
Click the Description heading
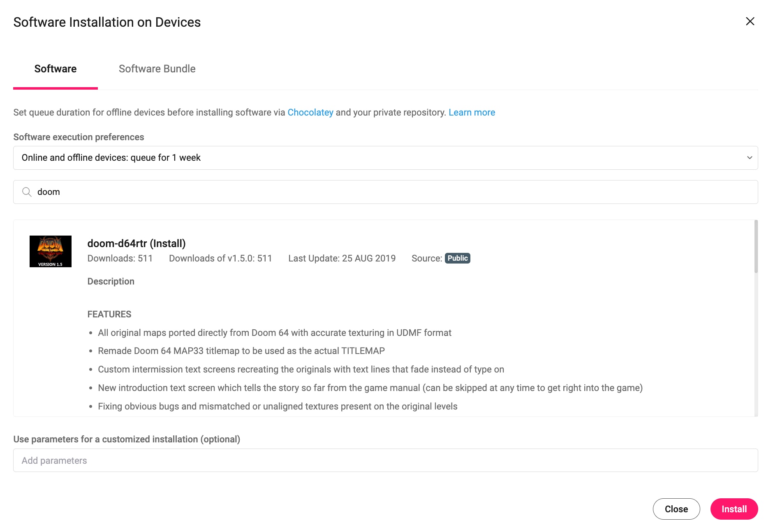(x=111, y=281)
